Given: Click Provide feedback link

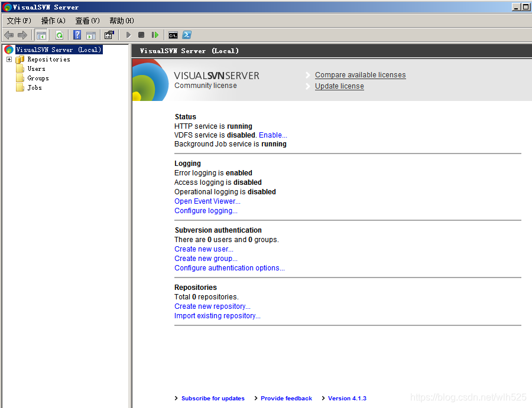Looking at the screenshot, I should (286, 399).
